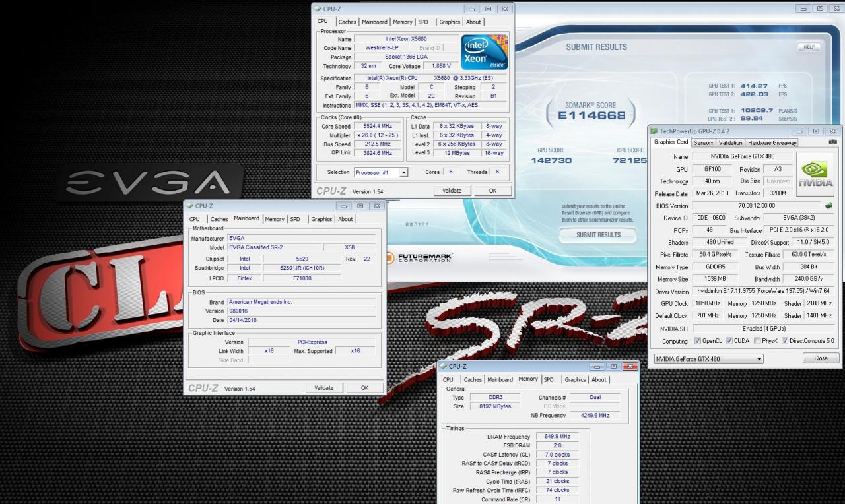Click the Multiplier x 26.0 value
The height and width of the screenshot is (504, 845).
(378, 135)
